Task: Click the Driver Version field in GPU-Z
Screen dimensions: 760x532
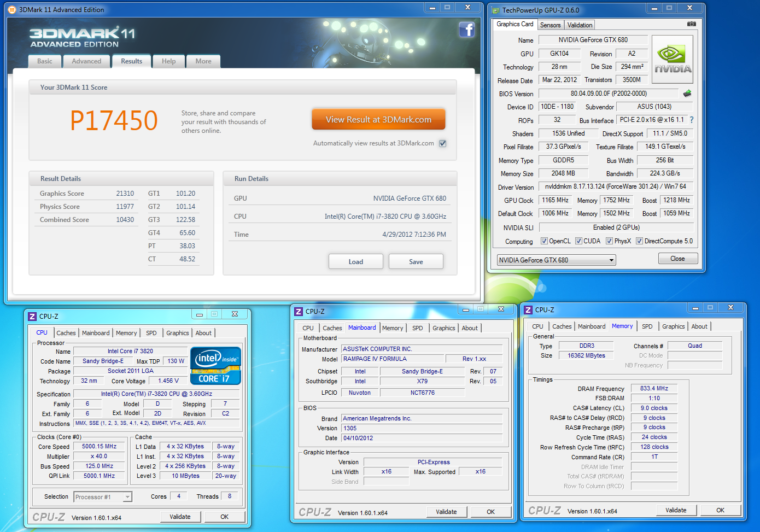Action: point(616,186)
